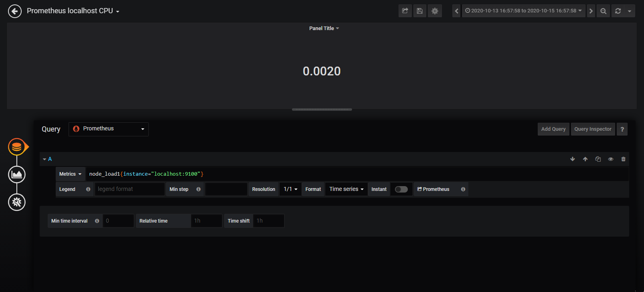Shift the time range backward

tap(456, 11)
